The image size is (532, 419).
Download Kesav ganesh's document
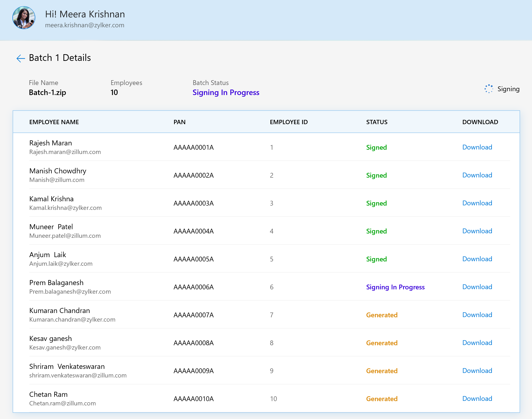(477, 343)
